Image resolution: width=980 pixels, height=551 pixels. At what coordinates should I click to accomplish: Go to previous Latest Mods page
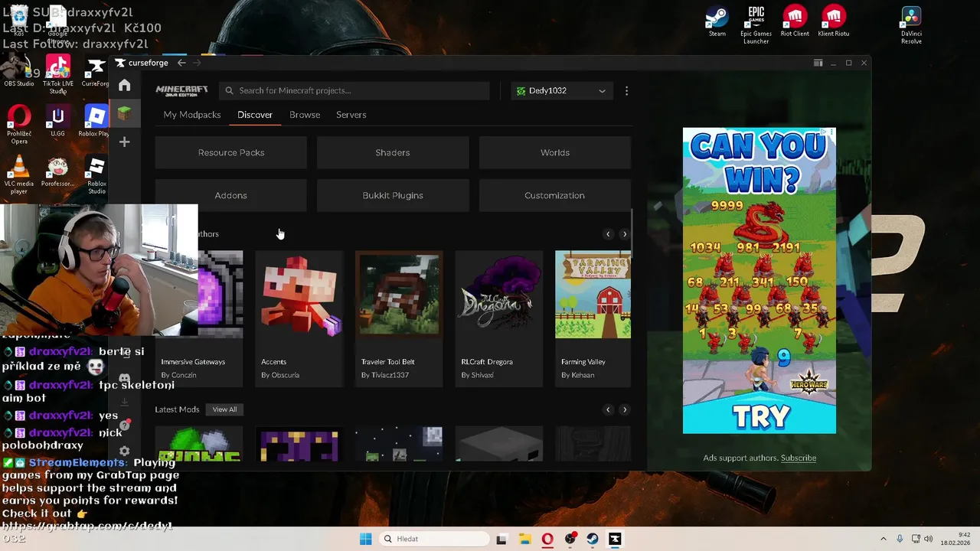point(608,409)
